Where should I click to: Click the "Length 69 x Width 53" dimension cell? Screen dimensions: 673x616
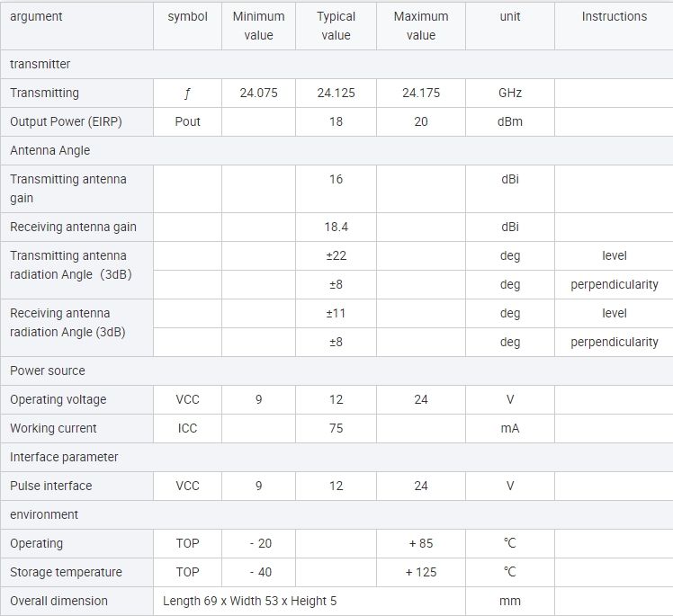pos(250,601)
